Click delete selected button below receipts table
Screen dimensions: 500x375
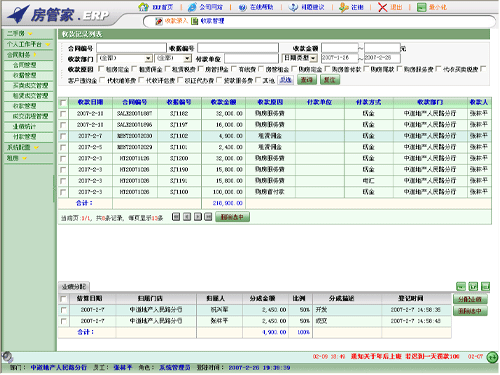tap(232, 217)
